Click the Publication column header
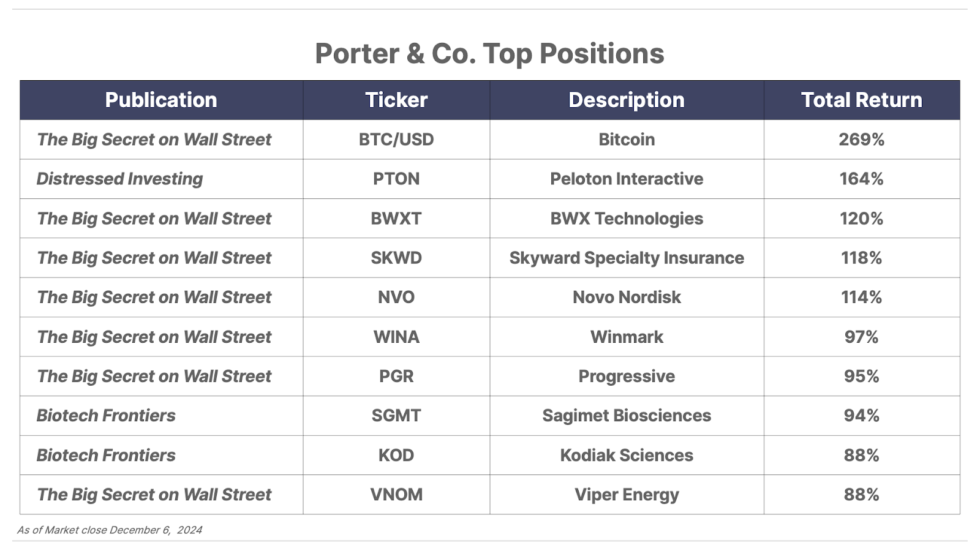 click(161, 100)
